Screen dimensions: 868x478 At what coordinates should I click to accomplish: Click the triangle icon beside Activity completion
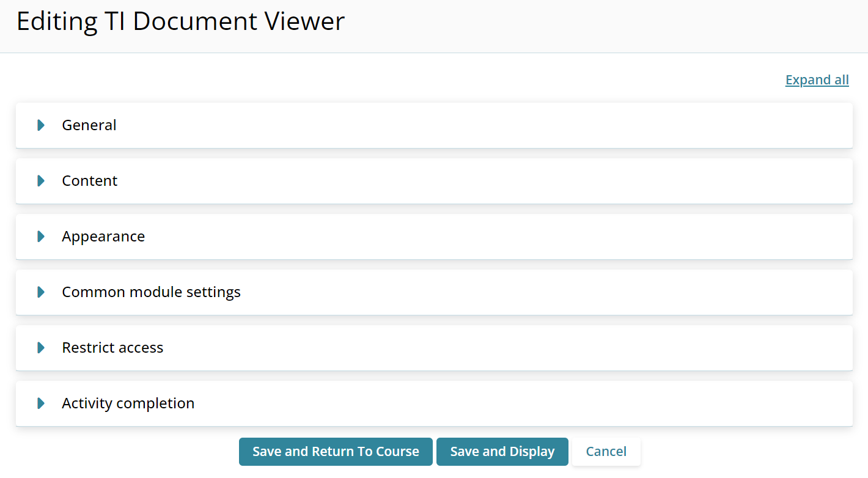coord(41,403)
